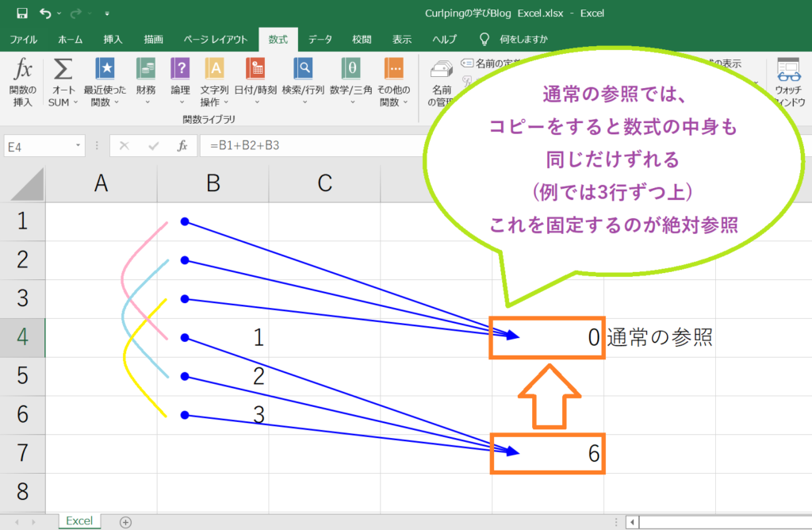The width and height of the screenshot is (812, 530).
Task: Open the Excel sheet tab
Action: click(79, 521)
